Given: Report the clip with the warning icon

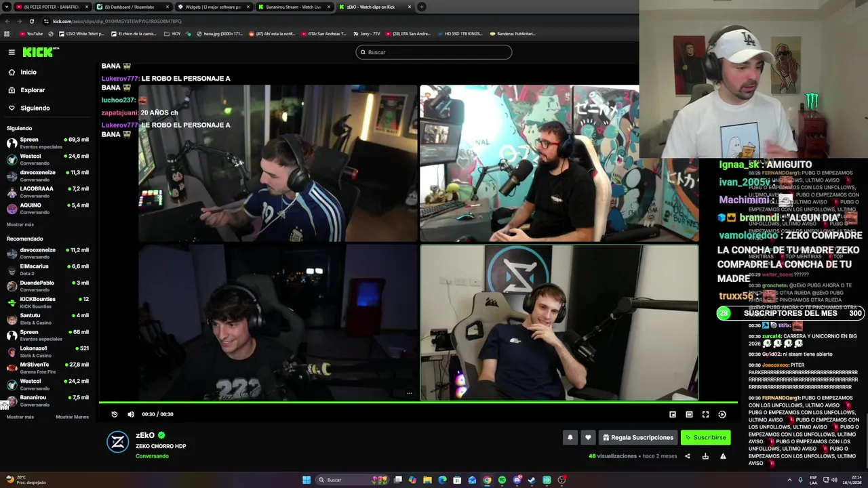Looking at the screenshot, I should click(723, 456).
